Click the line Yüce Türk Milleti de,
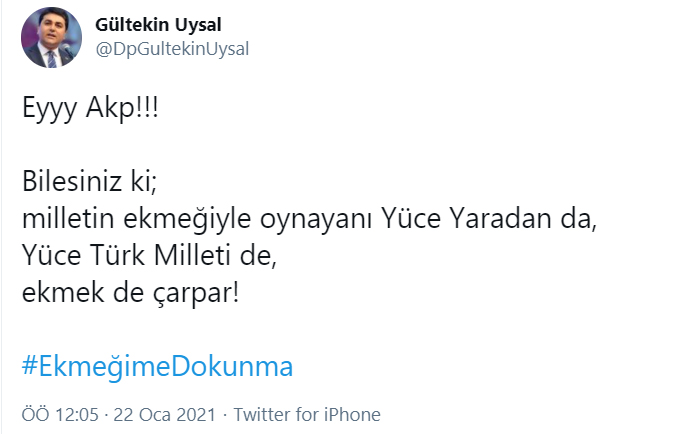The height and width of the screenshot is (434, 681). pos(149,255)
